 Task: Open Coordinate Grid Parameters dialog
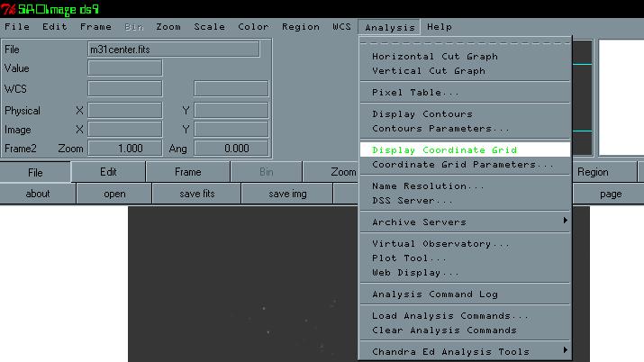(x=466, y=164)
